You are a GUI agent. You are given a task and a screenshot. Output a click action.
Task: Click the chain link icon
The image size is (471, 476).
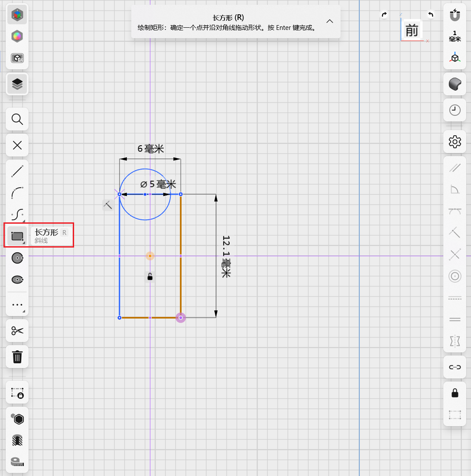(455, 367)
